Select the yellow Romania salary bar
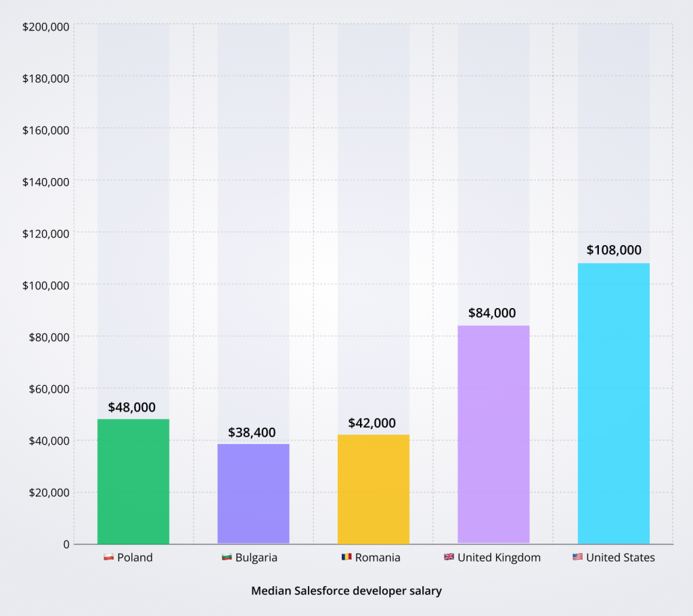This screenshot has height=616, width=693. point(374,489)
